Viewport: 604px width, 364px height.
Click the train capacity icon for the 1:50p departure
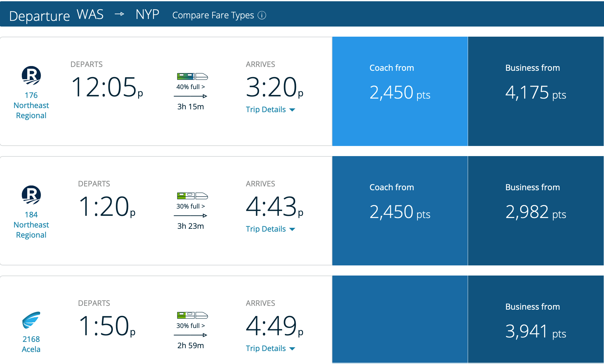pos(192,315)
